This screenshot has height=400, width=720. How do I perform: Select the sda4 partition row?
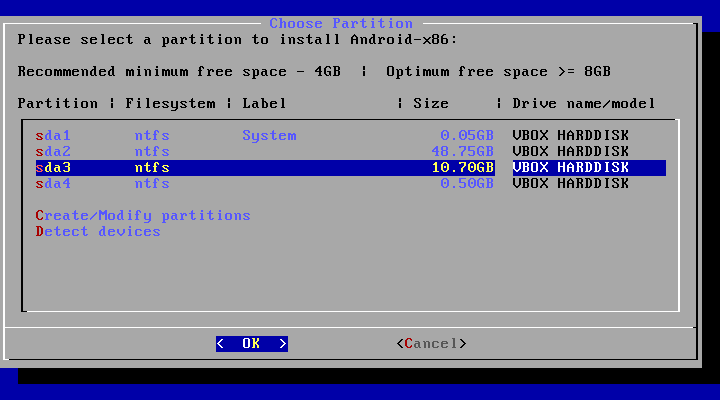(350, 184)
